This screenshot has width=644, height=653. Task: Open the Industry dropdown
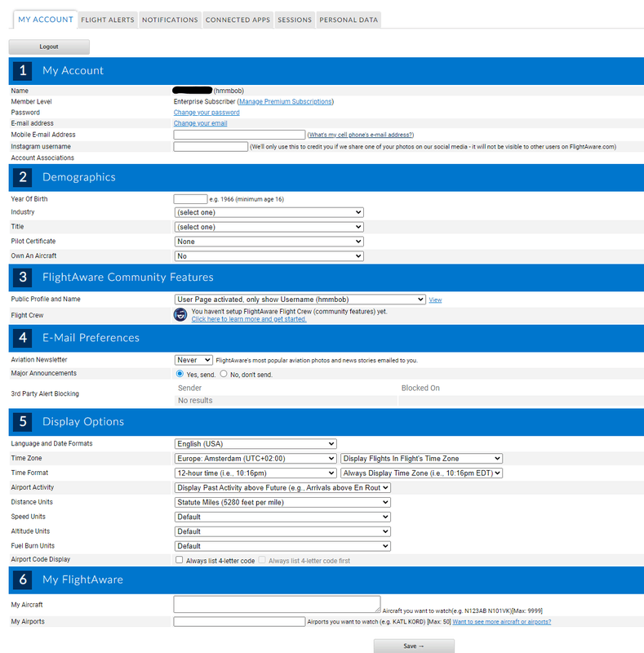click(269, 212)
